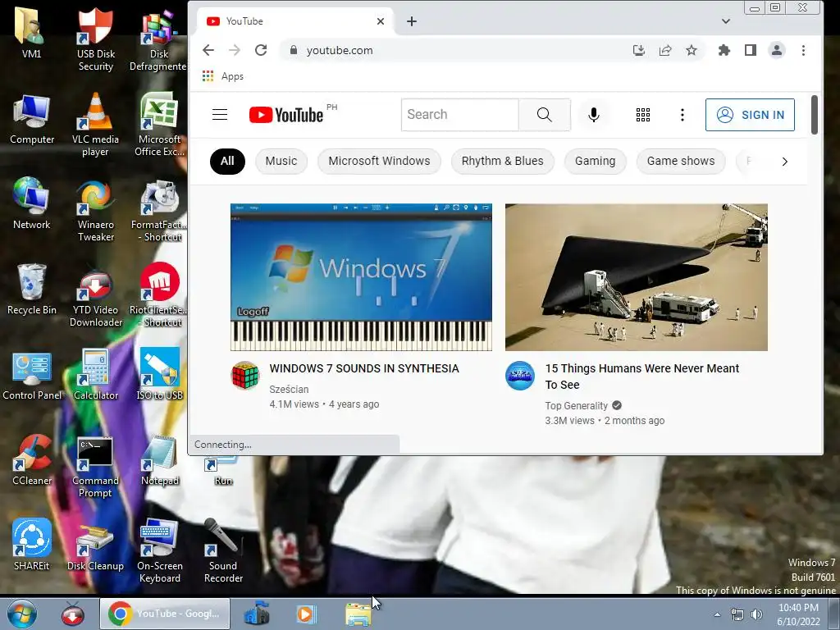
Task: Open the YTD downloader taskbar icon
Action: click(x=72, y=614)
